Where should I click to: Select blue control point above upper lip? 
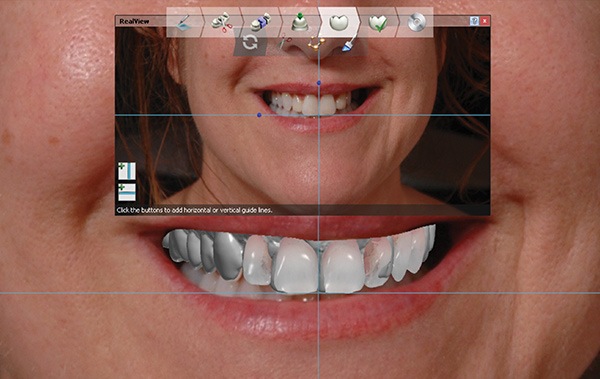point(319,83)
